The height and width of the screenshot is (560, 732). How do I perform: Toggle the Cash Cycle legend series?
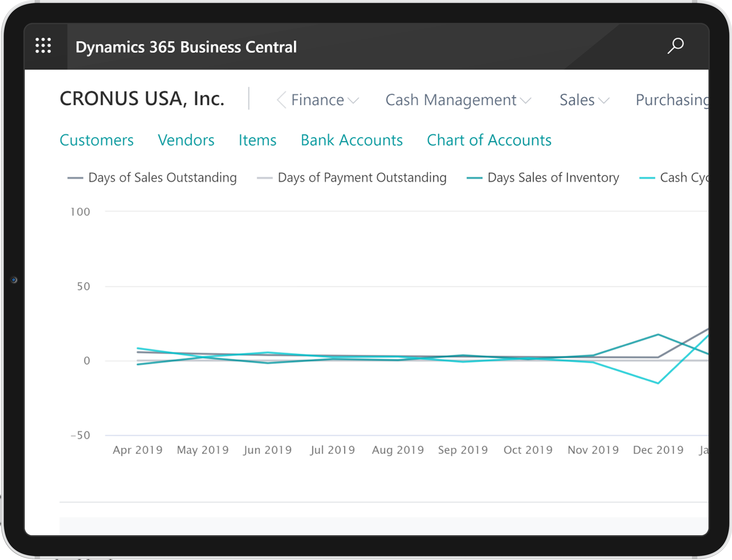pos(674,178)
